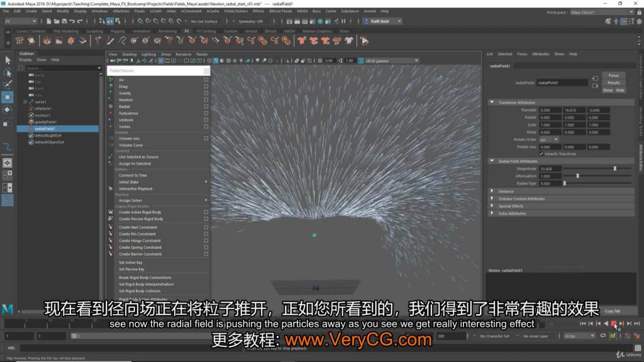The height and width of the screenshot is (362, 644).
Task: Open the sRGB gamma color space dropdown
Action: [x=391, y=61]
